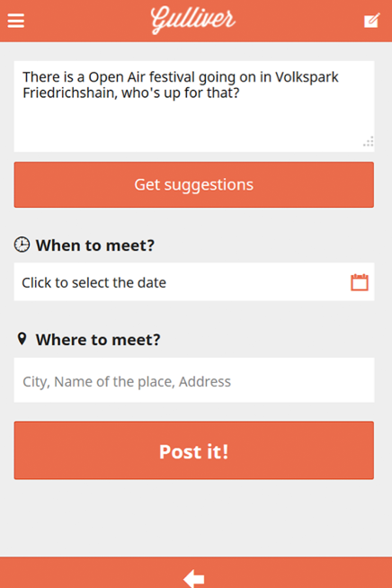Click the location pin icon
Image resolution: width=392 pixels, height=588 pixels.
point(22,339)
